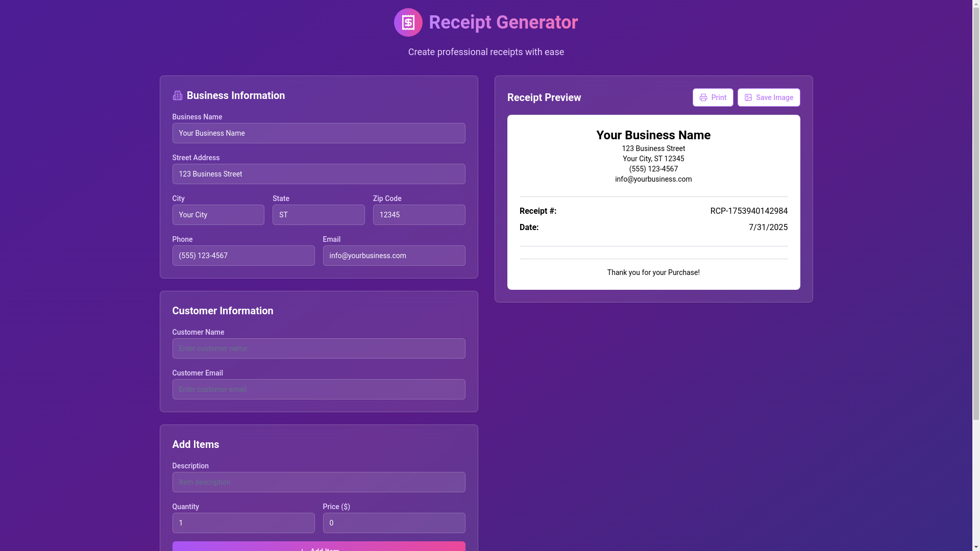Click the Receipt Generator title text
Image resolution: width=980 pixels, height=551 pixels.
503,22
